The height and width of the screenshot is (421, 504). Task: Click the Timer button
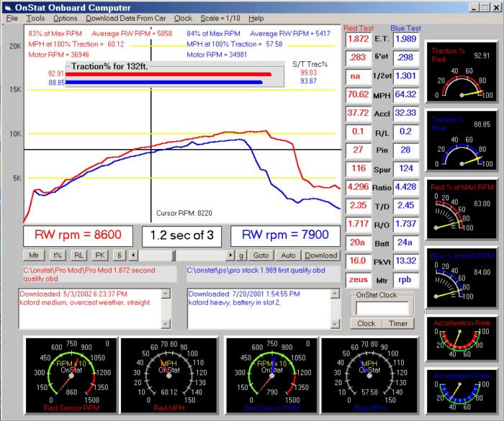click(x=398, y=323)
